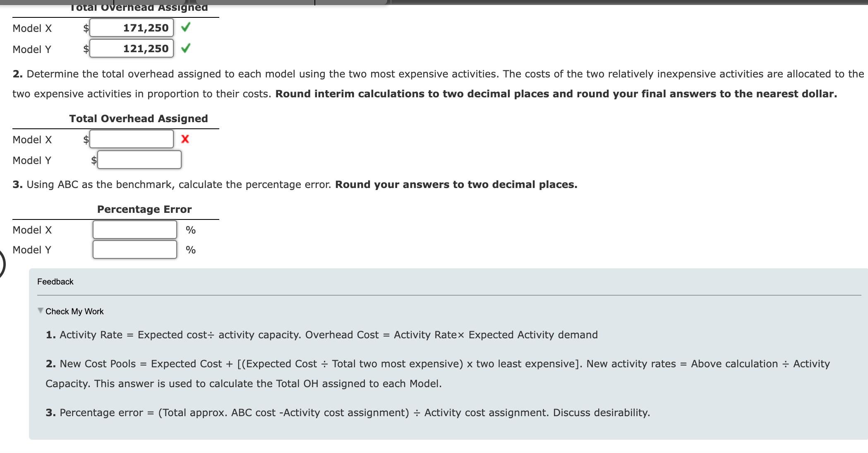Viewport: 868px width, 453px height.
Task: Select the Model Y Percentage Error input
Action: [134, 249]
